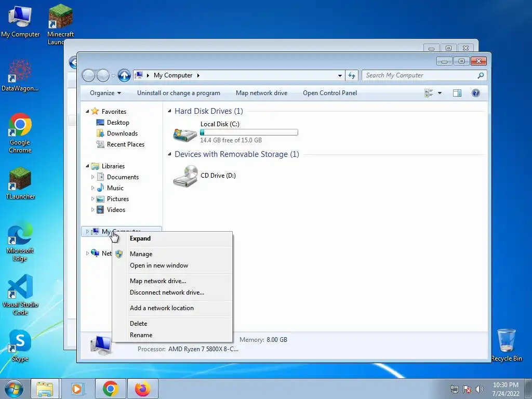Select Open in new window
This screenshot has width=532, height=399.
pyautogui.click(x=172, y=265)
